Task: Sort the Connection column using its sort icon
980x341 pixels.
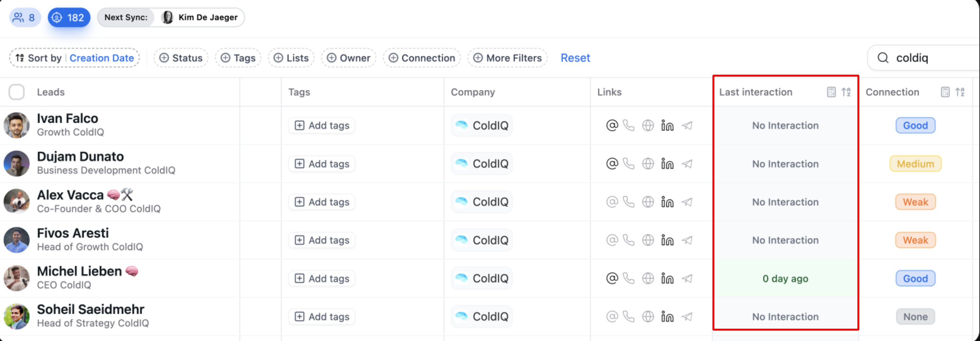Action: [960, 92]
